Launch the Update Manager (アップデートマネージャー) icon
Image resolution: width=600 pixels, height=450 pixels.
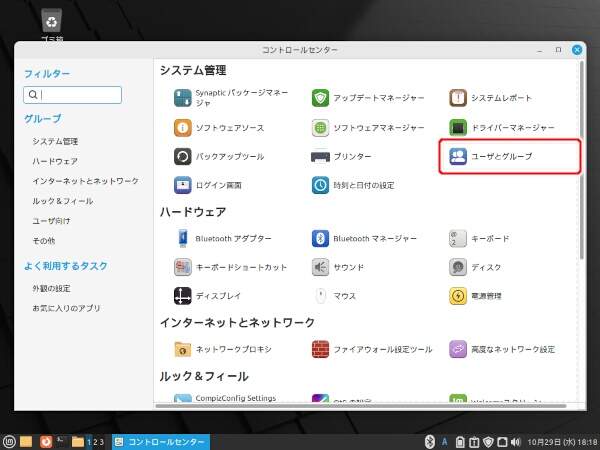coord(320,98)
